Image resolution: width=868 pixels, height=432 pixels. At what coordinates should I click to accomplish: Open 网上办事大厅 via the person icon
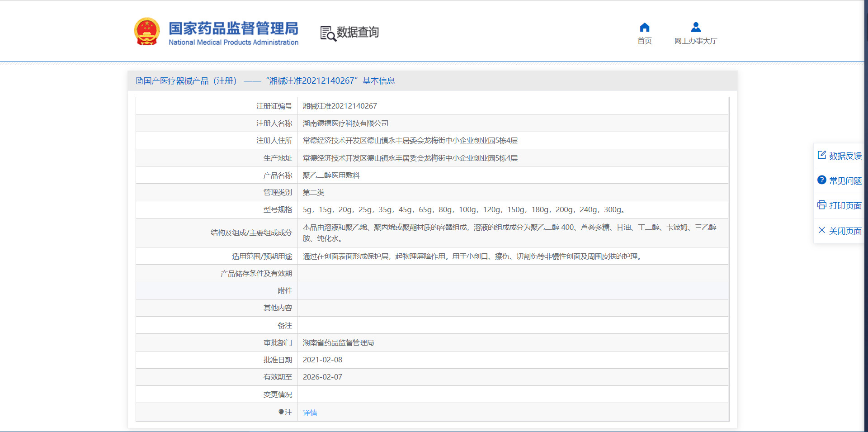(696, 27)
